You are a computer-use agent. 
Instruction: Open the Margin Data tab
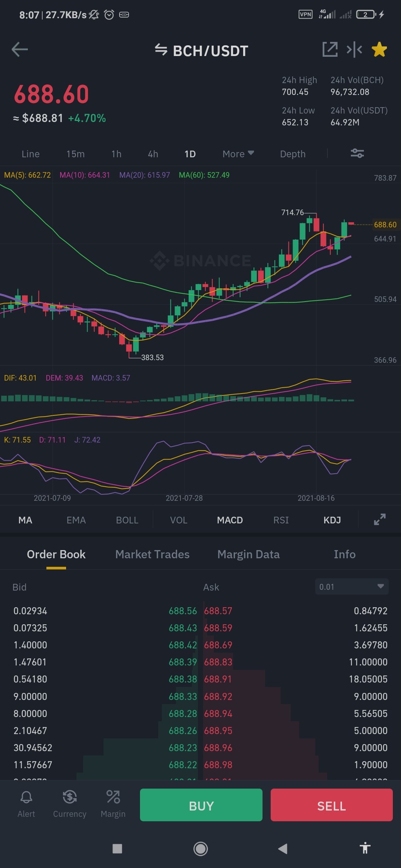coord(248,554)
